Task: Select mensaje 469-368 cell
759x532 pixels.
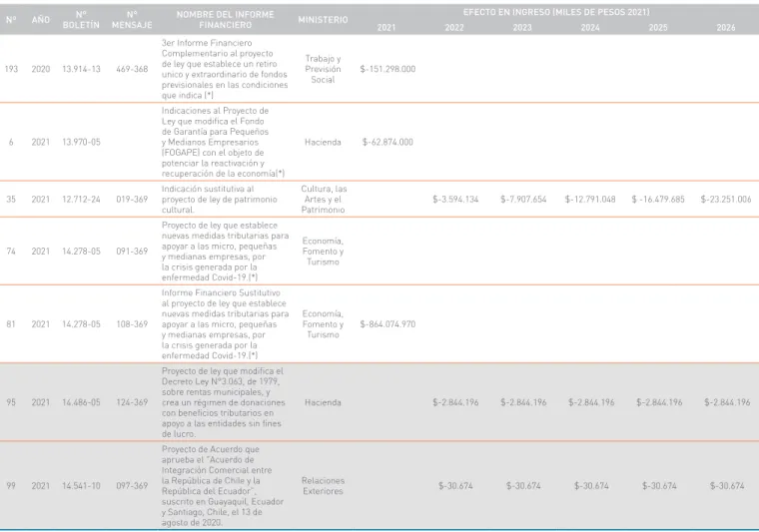Action: pyautogui.click(x=132, y=69)
